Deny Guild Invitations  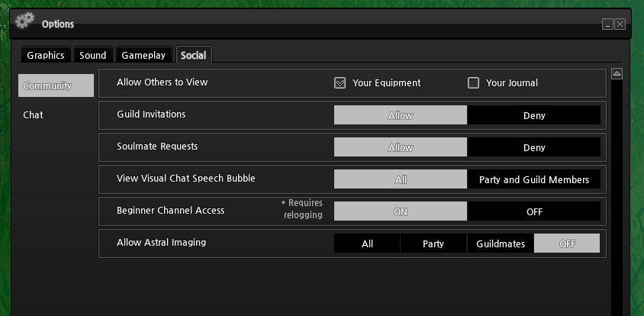click(x=533, y=115)
